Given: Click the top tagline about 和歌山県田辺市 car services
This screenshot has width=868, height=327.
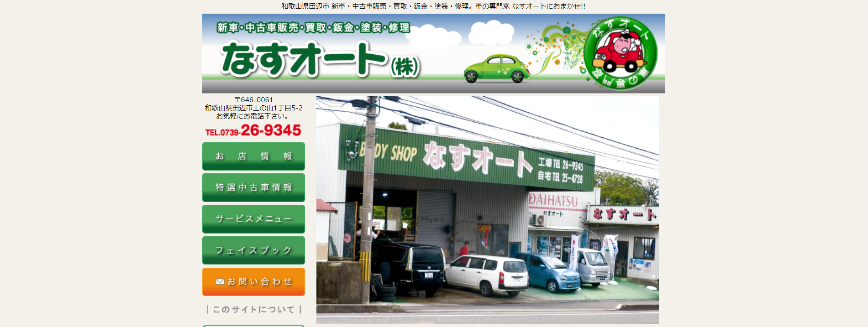Looking at the screenshot, I should (x=433, y=6).
